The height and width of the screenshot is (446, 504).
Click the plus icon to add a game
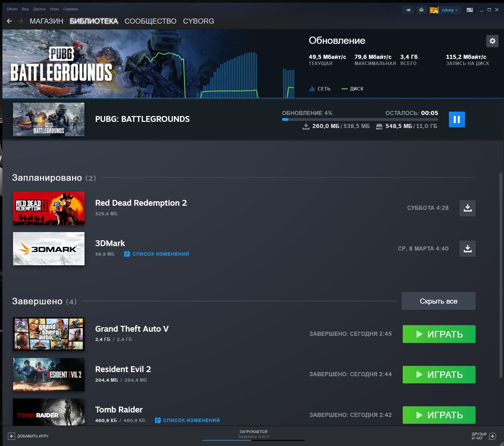point(11,436)
